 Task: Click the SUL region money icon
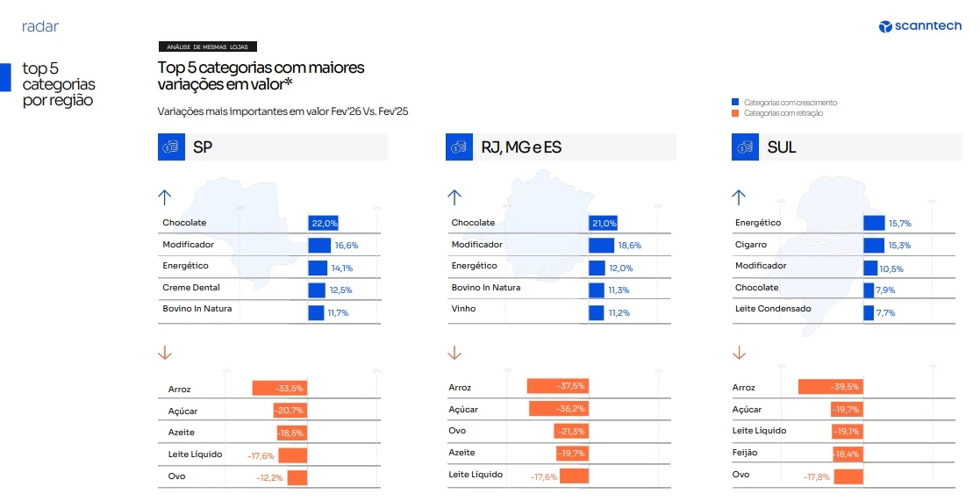coord(745,147)
